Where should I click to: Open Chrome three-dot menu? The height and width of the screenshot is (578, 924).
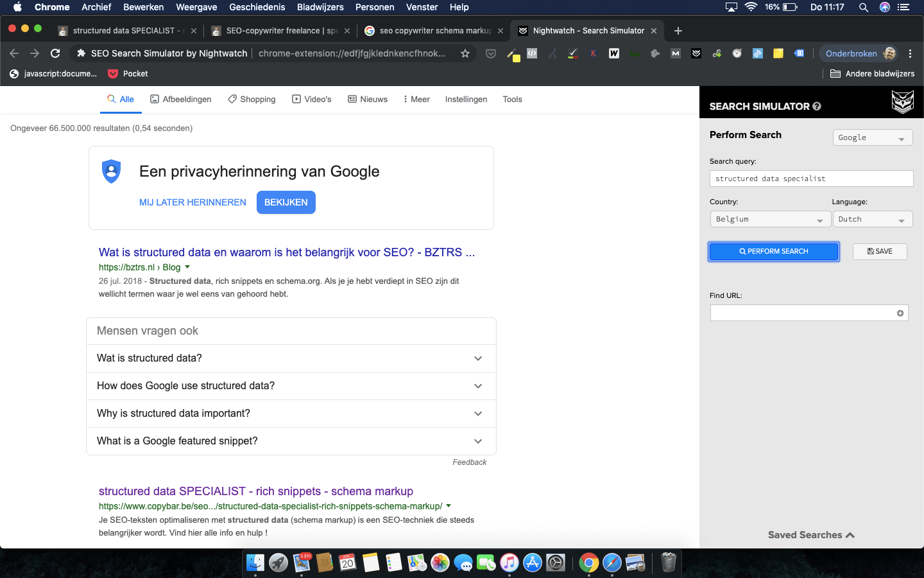coord(910,53)
